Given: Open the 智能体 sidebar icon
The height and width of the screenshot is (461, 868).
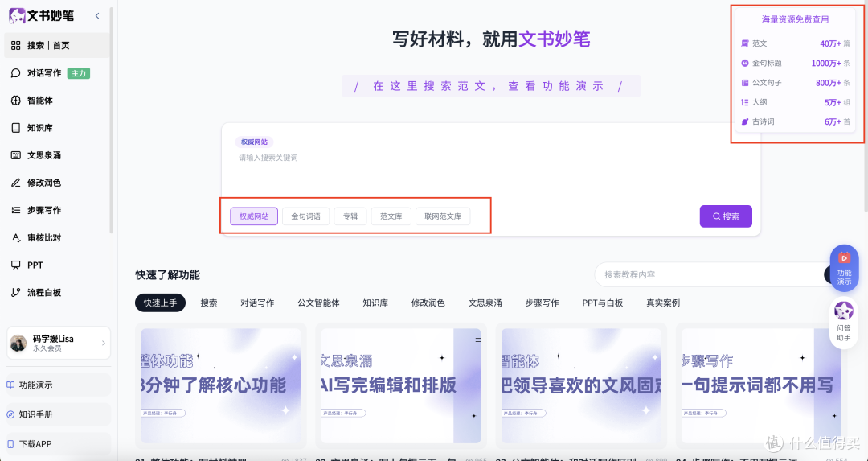Looking at the screenshot, I should pos(15,101).
